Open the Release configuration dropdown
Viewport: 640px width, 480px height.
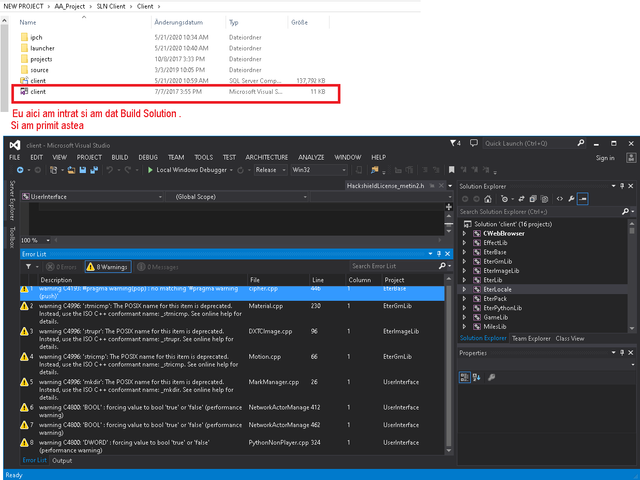point(271,170)
